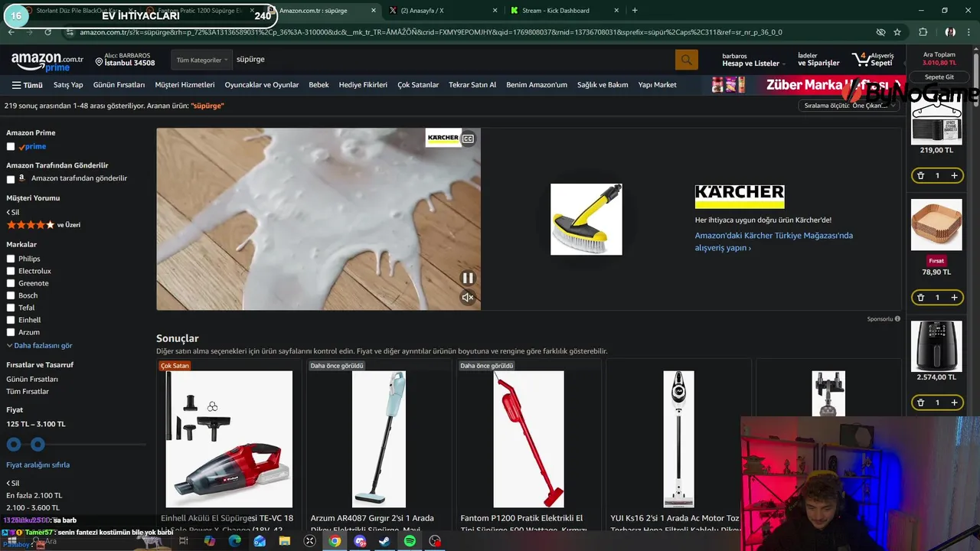980x551 pixels.
Task: Open Müşteri Hizmetleri in navigation bar
Action: (x=185, y=85)
